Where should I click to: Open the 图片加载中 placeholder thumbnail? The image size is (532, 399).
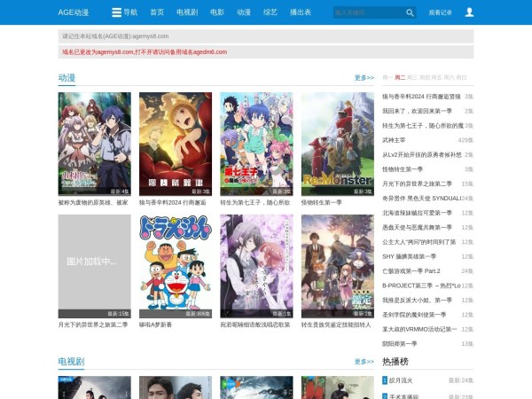tap(94, 266)
